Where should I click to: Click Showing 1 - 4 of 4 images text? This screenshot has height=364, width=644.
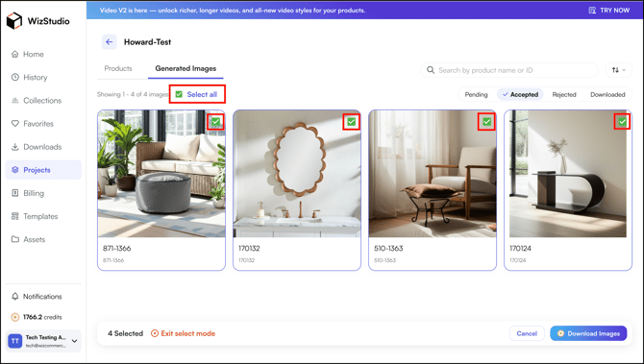133,94
